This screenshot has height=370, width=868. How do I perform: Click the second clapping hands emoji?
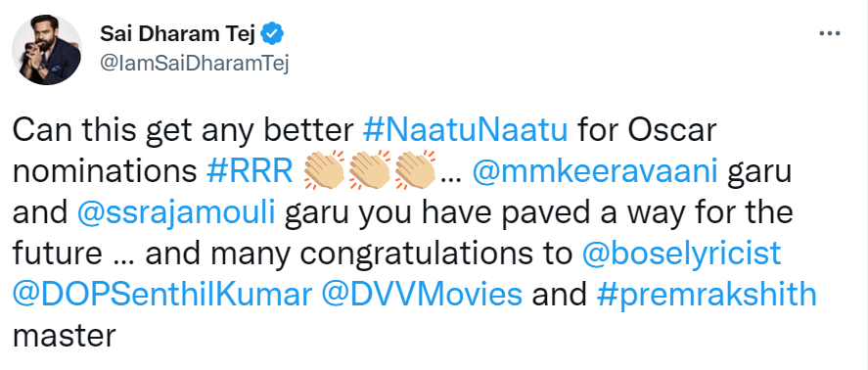click(370, 170)
